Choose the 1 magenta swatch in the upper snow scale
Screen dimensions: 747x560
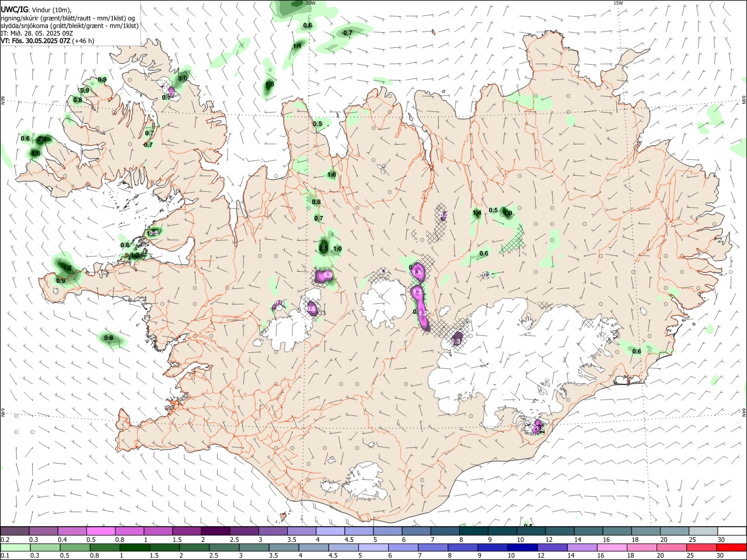click(158, 531)
